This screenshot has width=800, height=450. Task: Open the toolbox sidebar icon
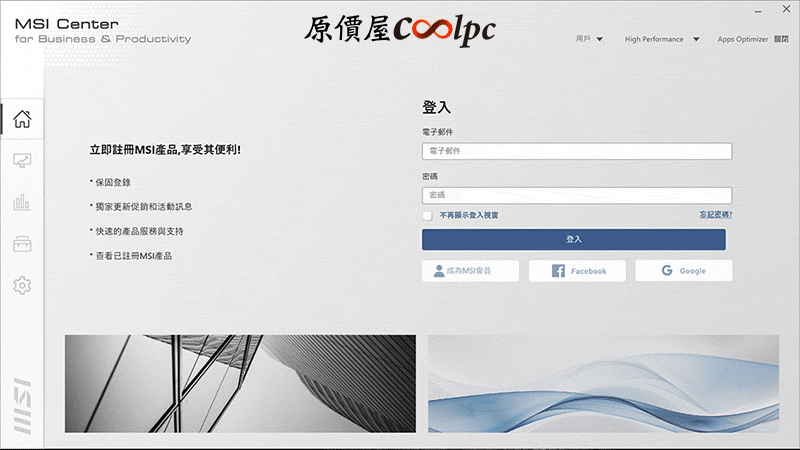[x=22, y=244]
